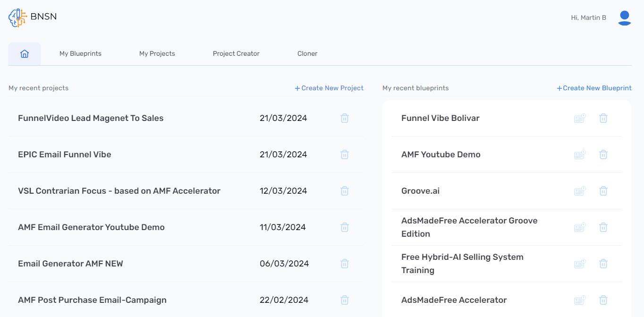644x317 pixels.
Task: Select date 22/02/2024
Action: (284, 300)
